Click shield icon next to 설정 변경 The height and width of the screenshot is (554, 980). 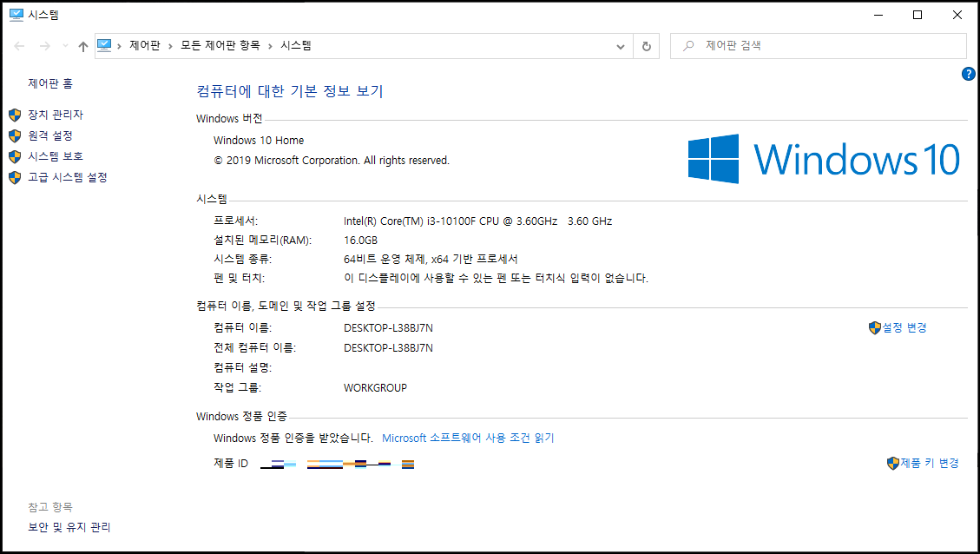(x=875, y=327)
